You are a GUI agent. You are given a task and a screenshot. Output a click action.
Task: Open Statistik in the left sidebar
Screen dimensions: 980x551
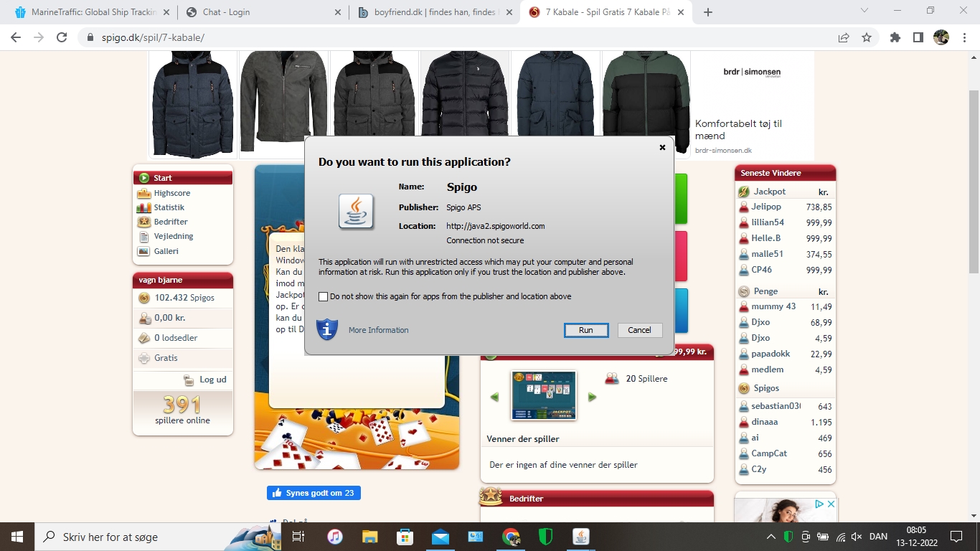click(x=169, y=207)
